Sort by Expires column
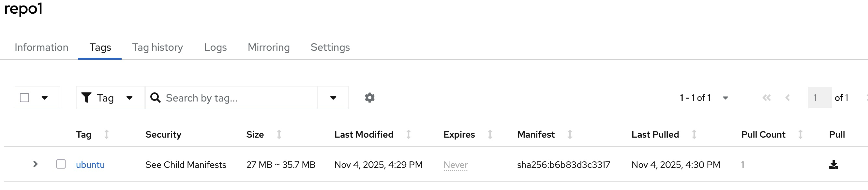868x190 pixels. (490, 134)
